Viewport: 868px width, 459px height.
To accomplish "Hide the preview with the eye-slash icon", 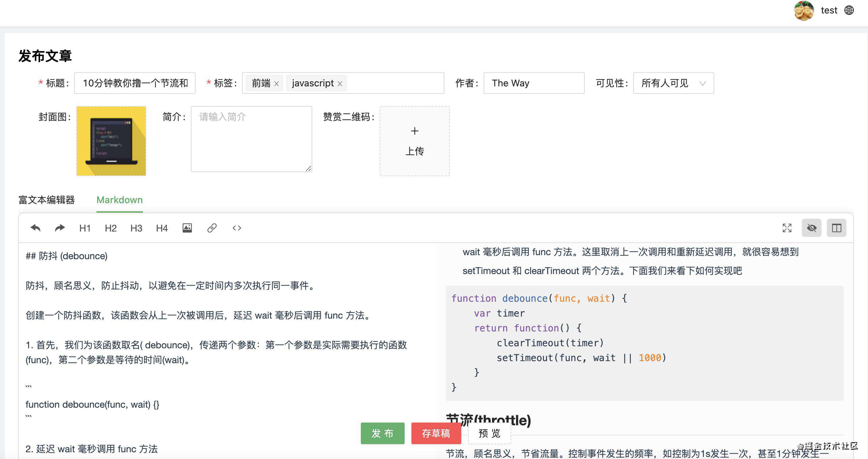I will tap(812, 228).
